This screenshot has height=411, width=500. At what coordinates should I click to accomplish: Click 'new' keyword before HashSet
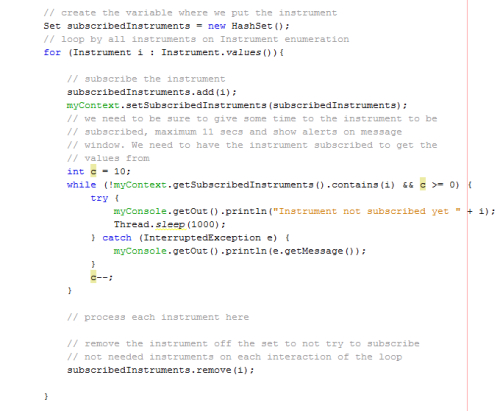(217, 26)
